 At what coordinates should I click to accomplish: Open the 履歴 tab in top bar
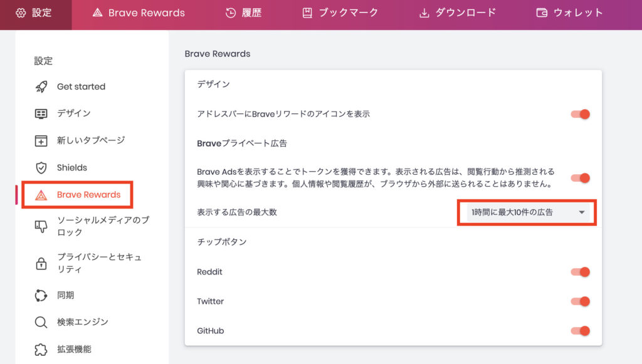(243, 13)
